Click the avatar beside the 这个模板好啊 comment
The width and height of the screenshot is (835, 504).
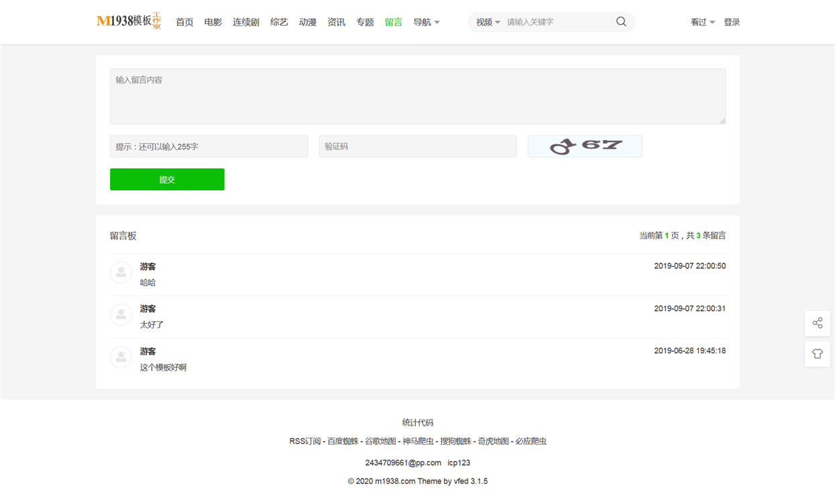coord(121,357)
